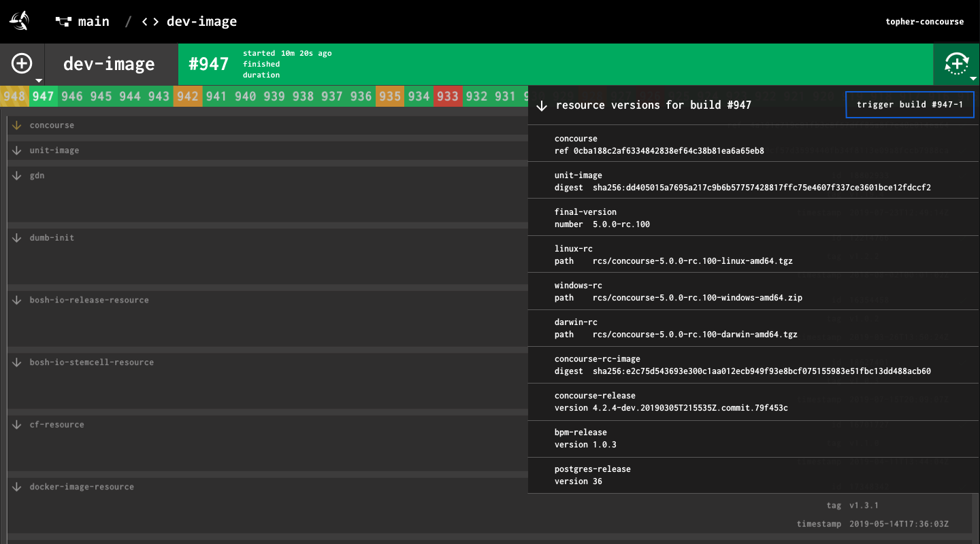The height and width of the screenshot is (544, 980).
Task: Click the arrow beside resource versions header
Action: click(x=541, y=105)
